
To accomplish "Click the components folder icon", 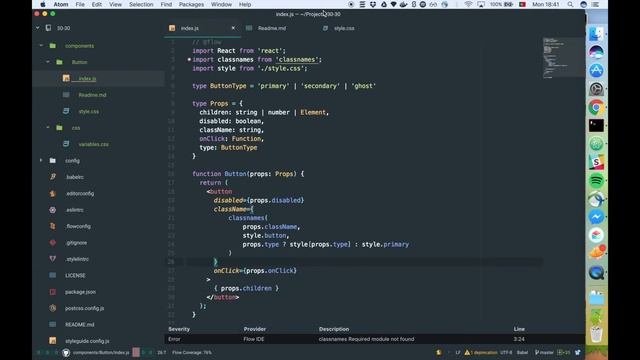I will 53,46.
